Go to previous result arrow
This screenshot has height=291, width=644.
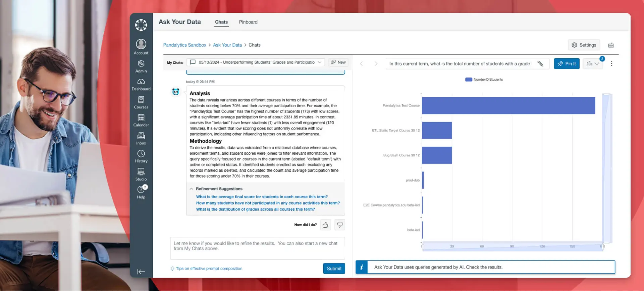(362, 64)
